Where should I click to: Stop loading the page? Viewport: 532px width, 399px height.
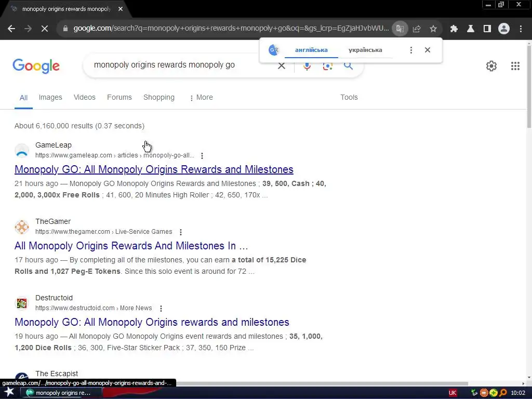45,29
